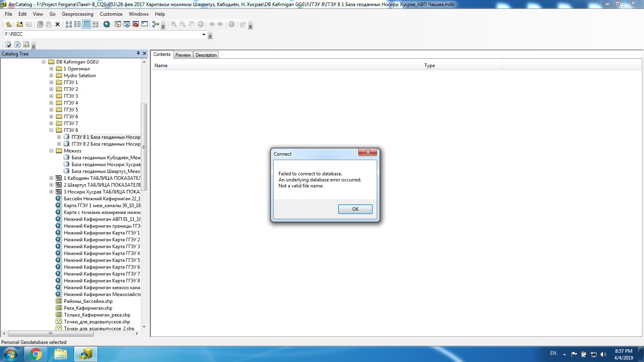Pin the Catalog Tree panel (auto hide)
Image resolution: width=644 pixels, height=362 pixels.
tap(138, 53)
